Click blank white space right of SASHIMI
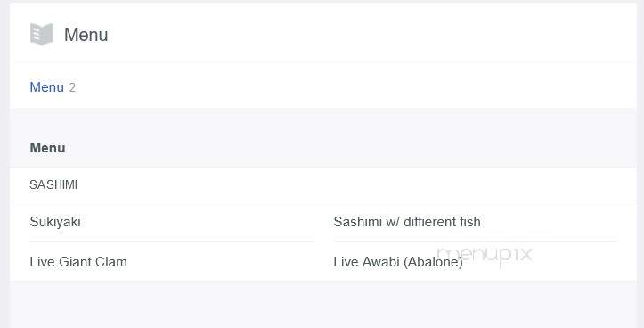Screen dimensions: 644x328 coord(354,184)
